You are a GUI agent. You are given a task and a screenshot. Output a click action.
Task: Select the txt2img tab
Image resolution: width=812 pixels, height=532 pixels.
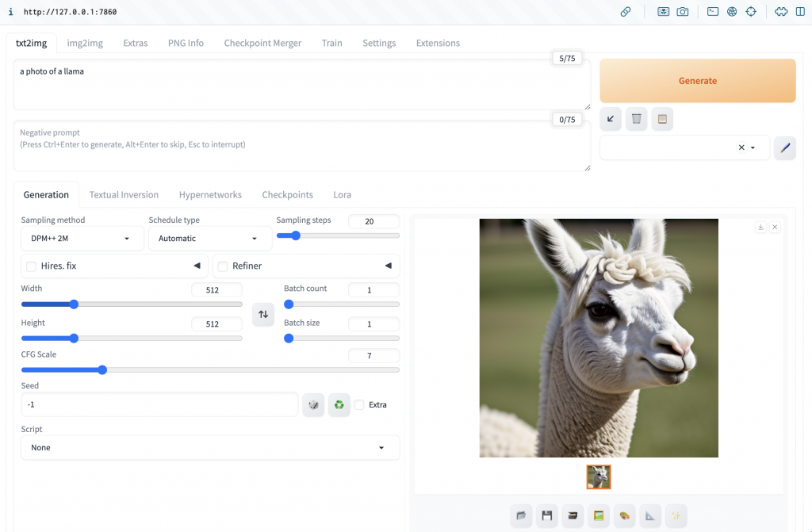(x=31, y=43)
